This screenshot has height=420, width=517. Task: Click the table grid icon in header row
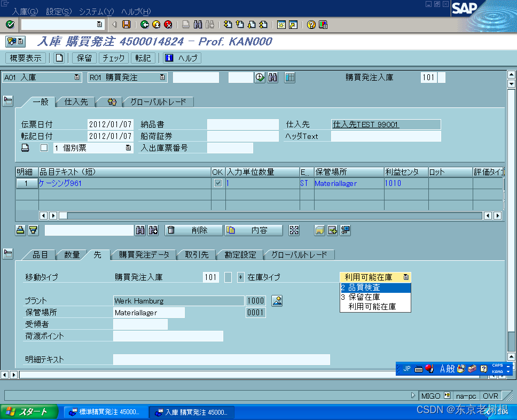(290, 77)
